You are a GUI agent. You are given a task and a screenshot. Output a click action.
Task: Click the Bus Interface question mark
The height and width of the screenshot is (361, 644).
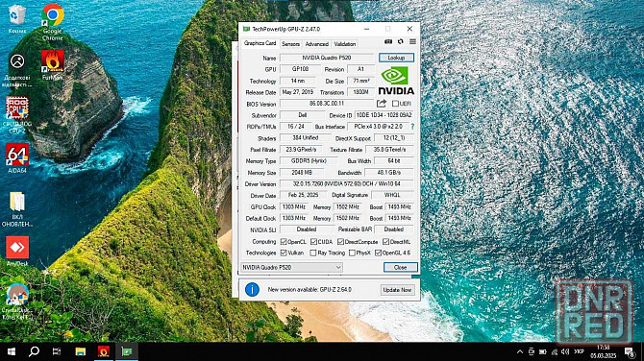[412, 127]
